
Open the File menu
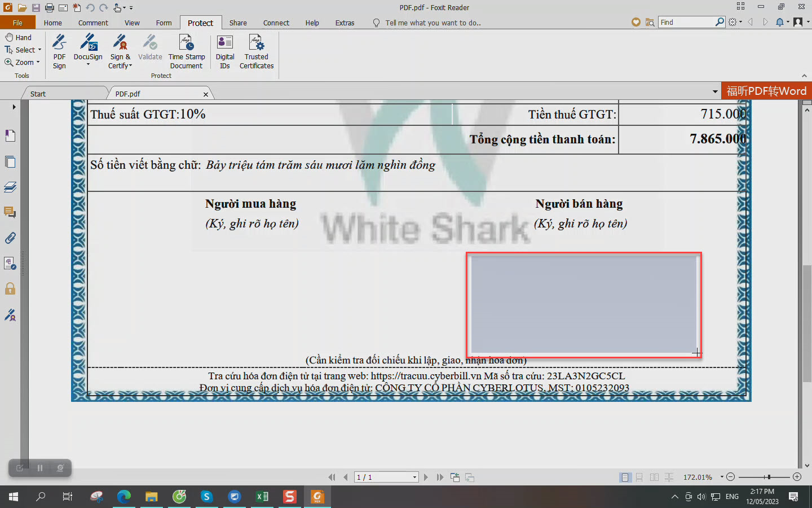(17, 23)
